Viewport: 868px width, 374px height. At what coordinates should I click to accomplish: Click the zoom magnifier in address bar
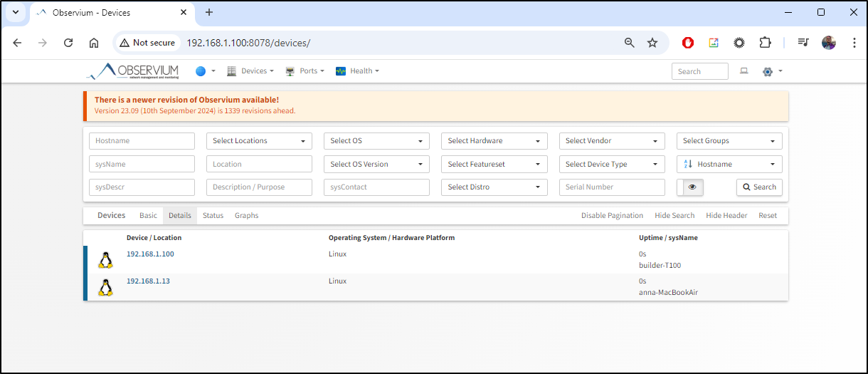pos(629,43)
